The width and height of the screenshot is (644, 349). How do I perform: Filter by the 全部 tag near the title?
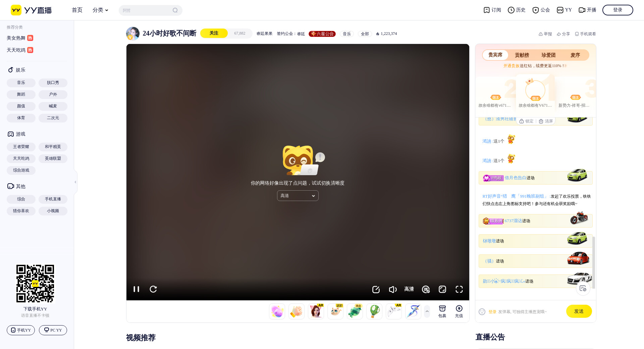pyautogui.click(x=365, y=34)
